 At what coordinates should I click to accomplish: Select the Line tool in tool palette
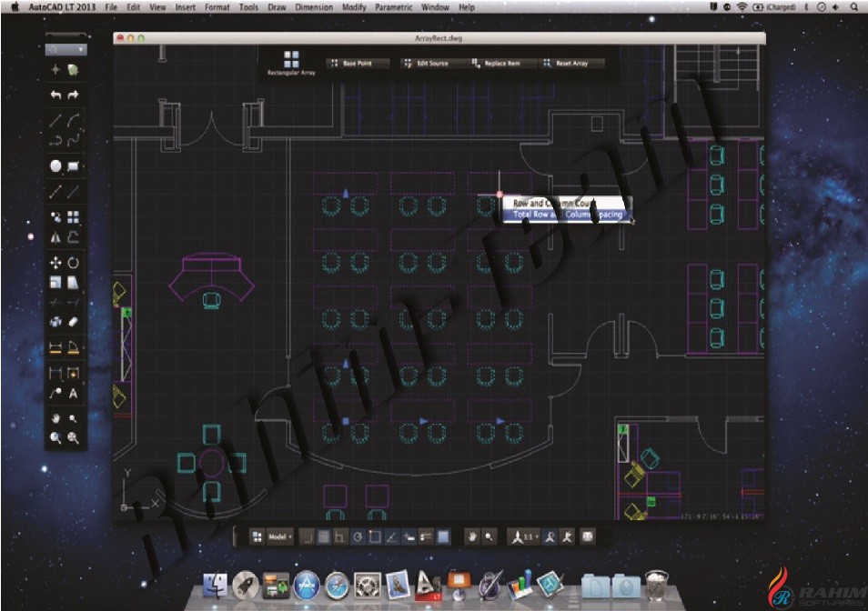pos(56,121)
